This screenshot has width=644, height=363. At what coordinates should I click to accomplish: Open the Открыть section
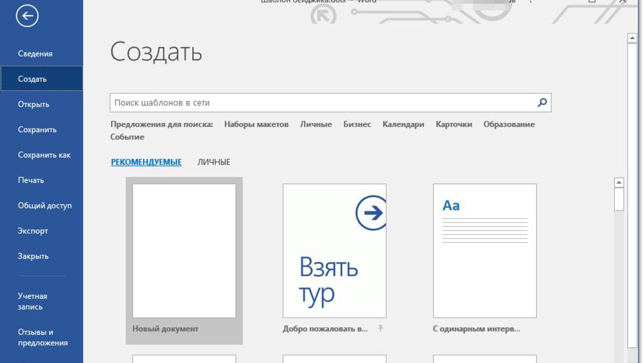(33, 104)
